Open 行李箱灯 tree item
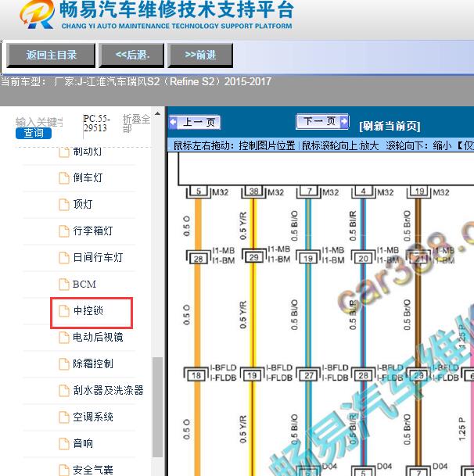Screen dimensions: 474x476 (92, 231)
